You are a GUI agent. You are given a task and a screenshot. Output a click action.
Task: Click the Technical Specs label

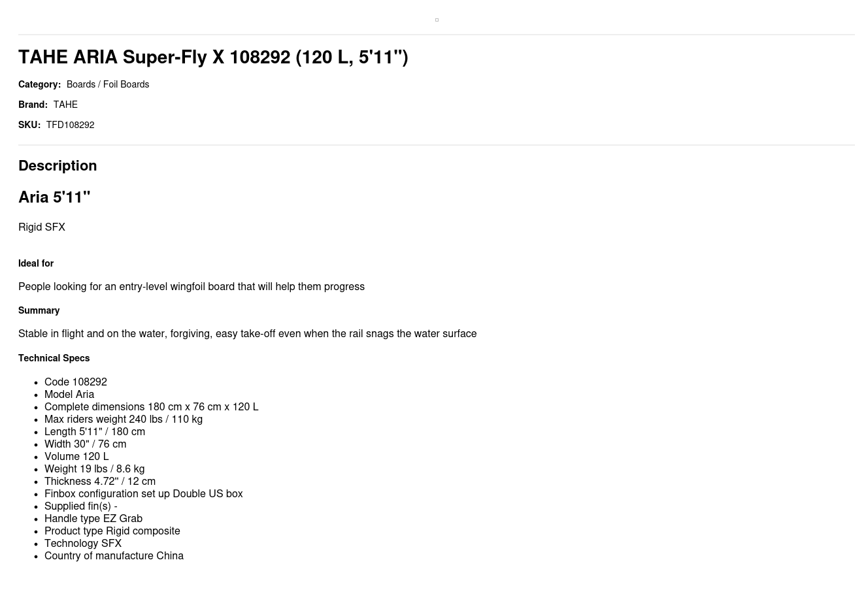pyautogui.click(x=54, y=358)
